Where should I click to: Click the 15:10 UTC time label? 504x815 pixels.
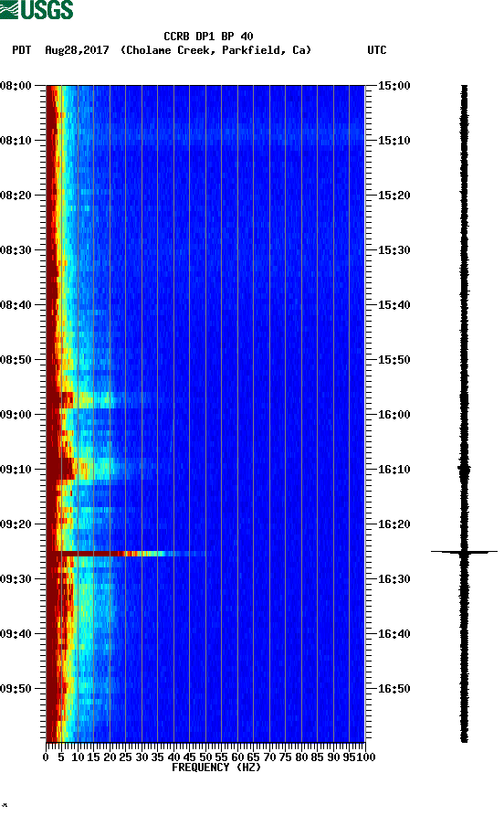tap(394, 141)
